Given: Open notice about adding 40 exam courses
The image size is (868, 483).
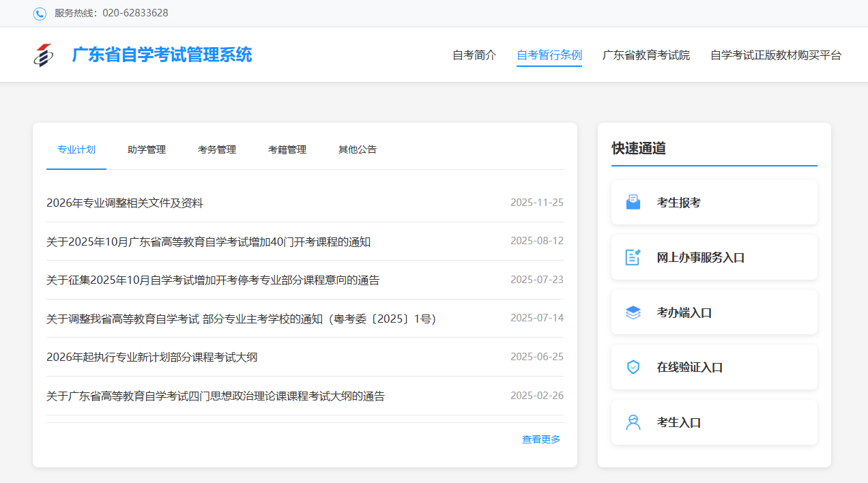Looking at the screenshot, I should tap(208, 241).
